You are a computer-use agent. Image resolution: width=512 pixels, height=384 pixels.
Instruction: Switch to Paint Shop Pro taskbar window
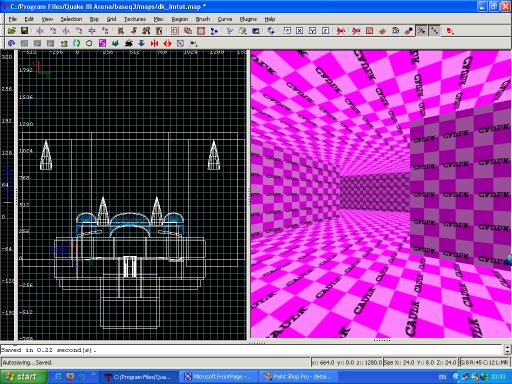coord(299,377)
